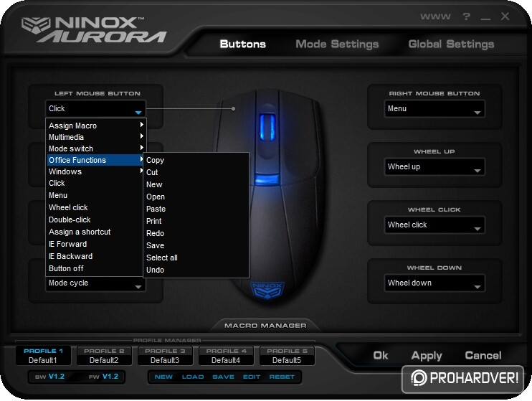Select Copy in Office Functions submenu

[196, 160]
